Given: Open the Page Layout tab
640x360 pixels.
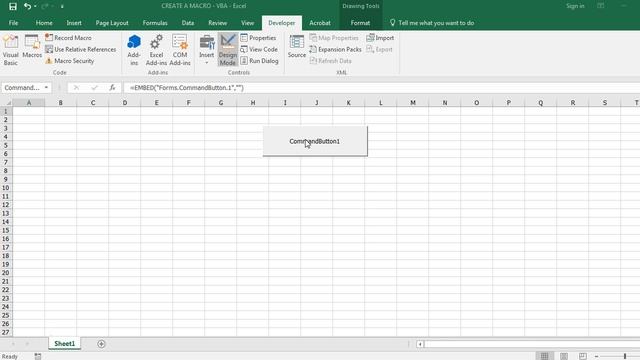Looking at the screenshot, I should click(112, 23).
